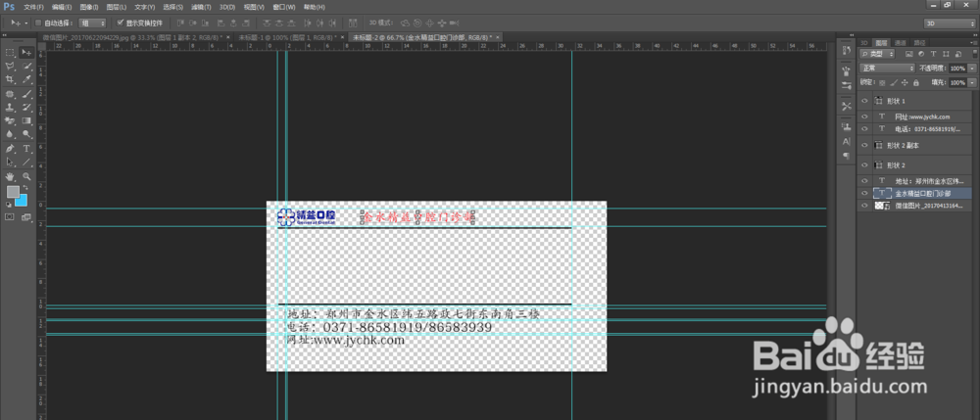Screen dimensions: 980x420
Task: Open the Layers panel flyout menu
Action: 974,43
